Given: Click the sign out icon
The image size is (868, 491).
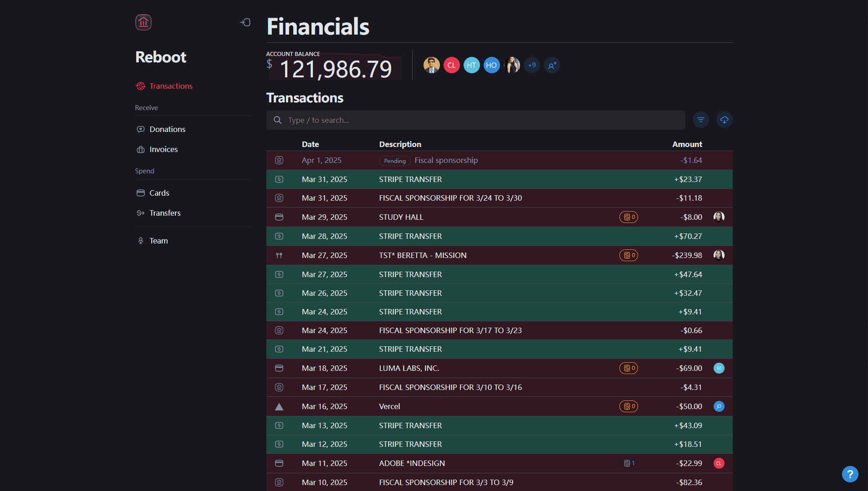Looking at the screenshot, I should (x=245, y=22).
